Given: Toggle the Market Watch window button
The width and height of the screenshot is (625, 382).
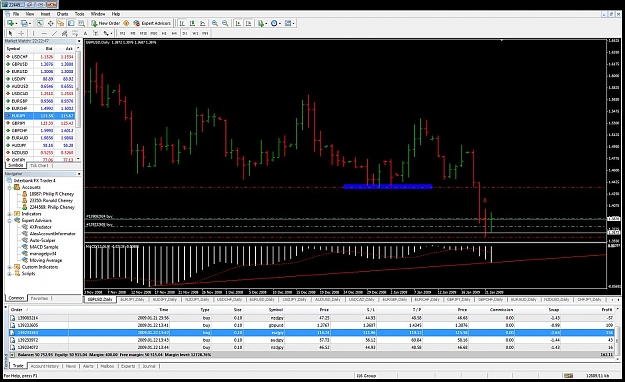Looking at the screenshot, I should click(x=40, y=23).
